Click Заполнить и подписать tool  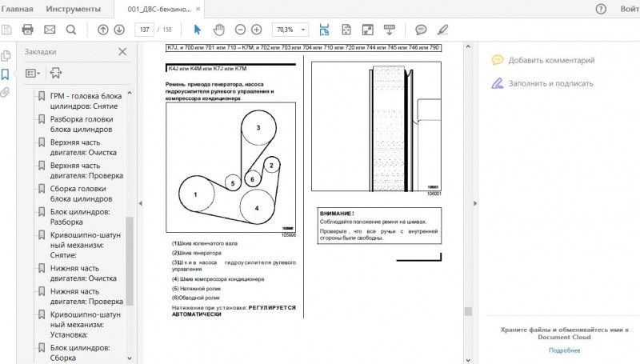click(x=542, y=84)
